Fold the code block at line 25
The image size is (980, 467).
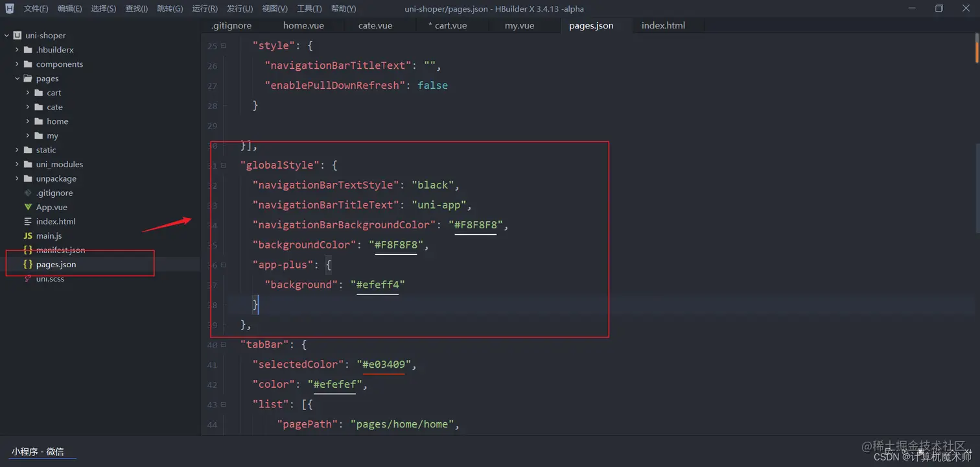tap(224, 46)
